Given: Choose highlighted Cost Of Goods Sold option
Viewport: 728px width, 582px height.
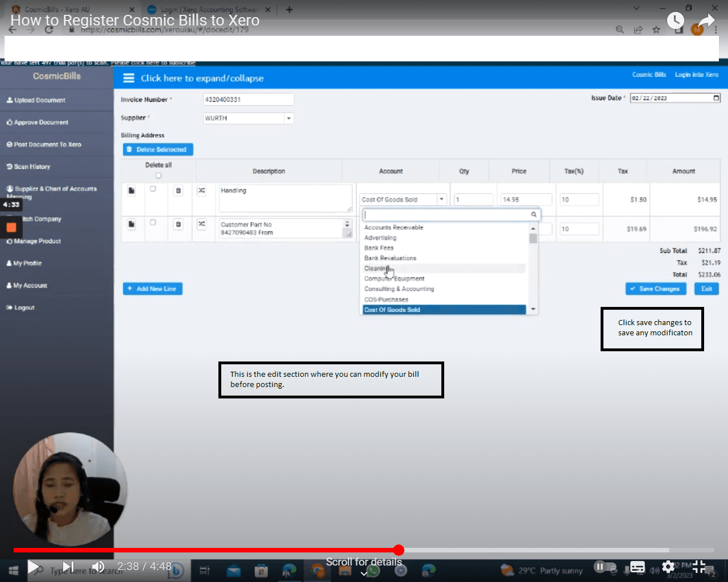Looking at the screenshot, I should [444, 310].
